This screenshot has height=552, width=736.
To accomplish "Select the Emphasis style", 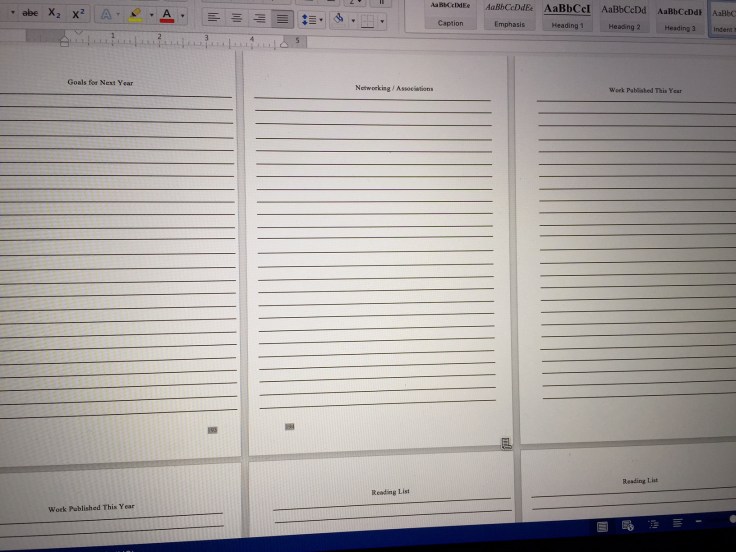I will point(508,15).
